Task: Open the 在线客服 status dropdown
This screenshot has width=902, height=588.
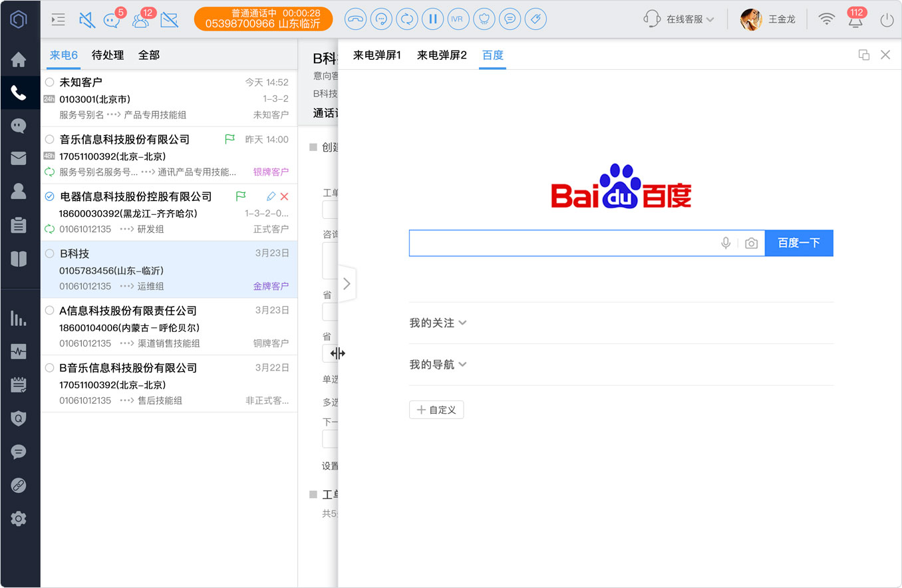Action: tap(678, 19)
